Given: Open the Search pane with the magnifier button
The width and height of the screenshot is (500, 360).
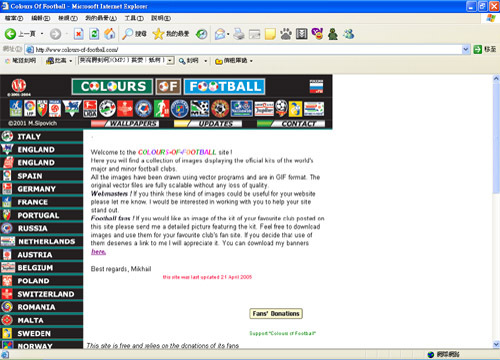Looking at the screenshot, I should coord(134,34).
